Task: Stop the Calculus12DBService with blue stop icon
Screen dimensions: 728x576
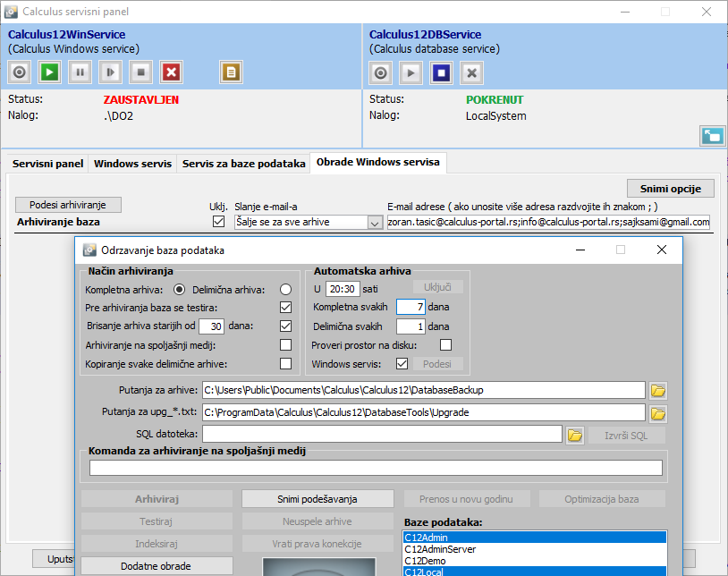Action: [x=441, y=72]
